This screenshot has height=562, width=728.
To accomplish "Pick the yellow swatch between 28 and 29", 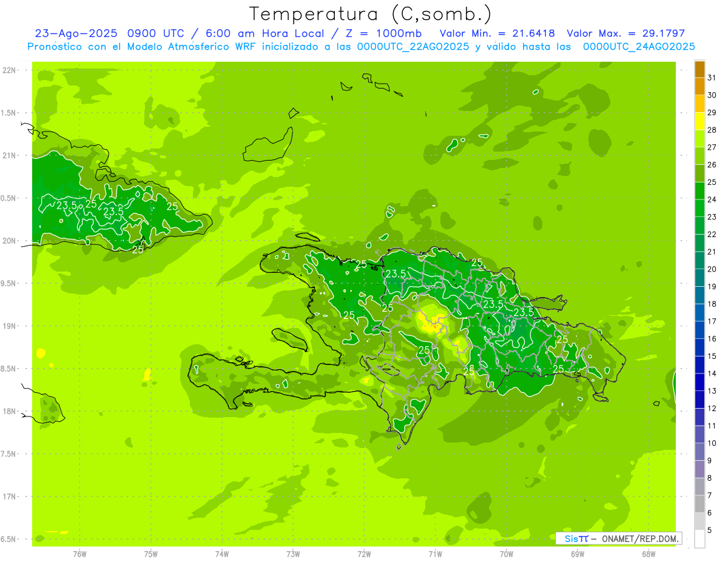I will (x=699, y=121).
